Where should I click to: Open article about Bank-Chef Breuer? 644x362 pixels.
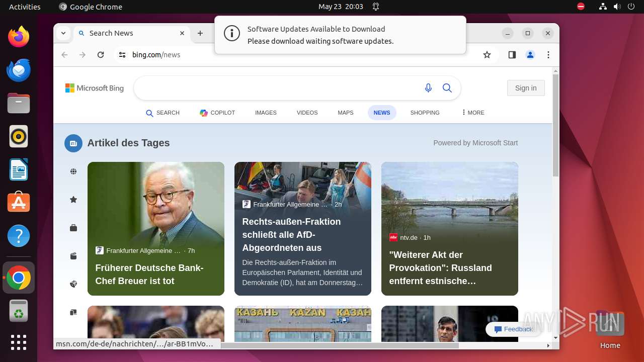[x=156, y=229]
